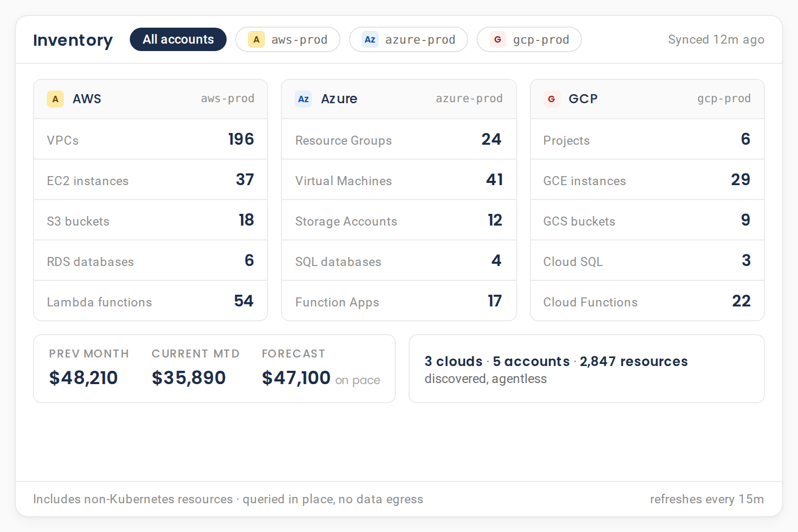798x532 pixels.
Task: Open the Function Apps row
Action: coord(399,301)
